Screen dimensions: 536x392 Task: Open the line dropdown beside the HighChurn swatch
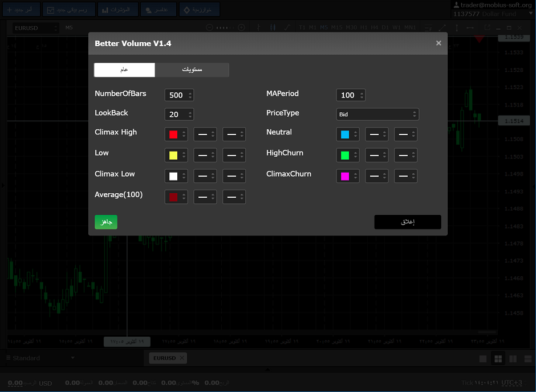(x=377, y=156)
